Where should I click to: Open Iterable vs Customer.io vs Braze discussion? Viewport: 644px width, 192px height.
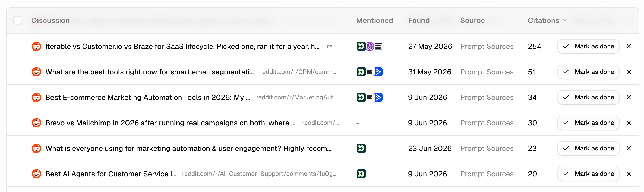[182, 46]
